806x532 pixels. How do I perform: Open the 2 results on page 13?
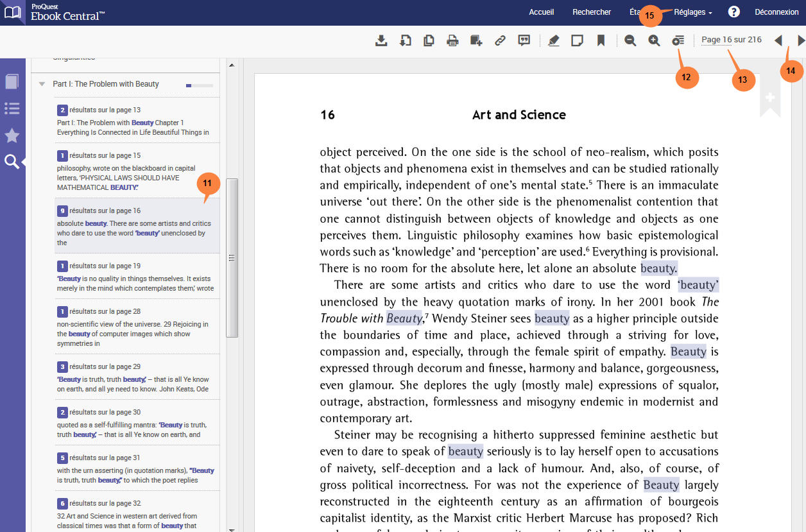137,121
